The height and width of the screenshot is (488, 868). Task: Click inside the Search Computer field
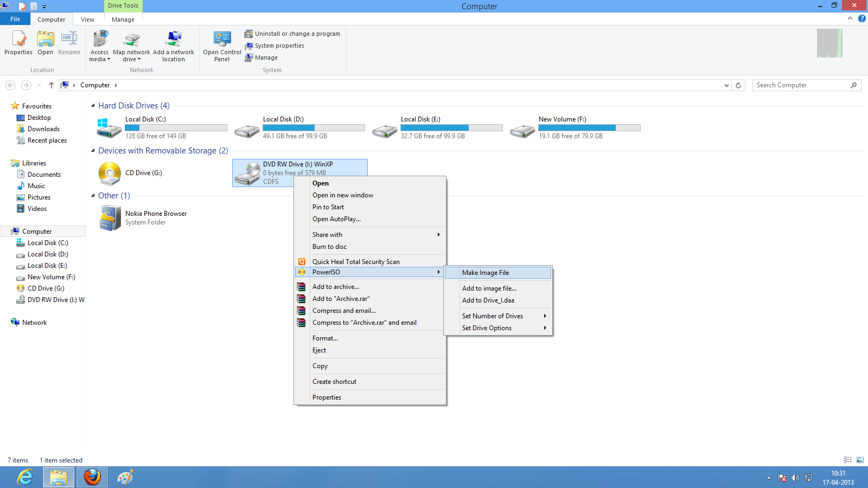click(x=797, y=85)
